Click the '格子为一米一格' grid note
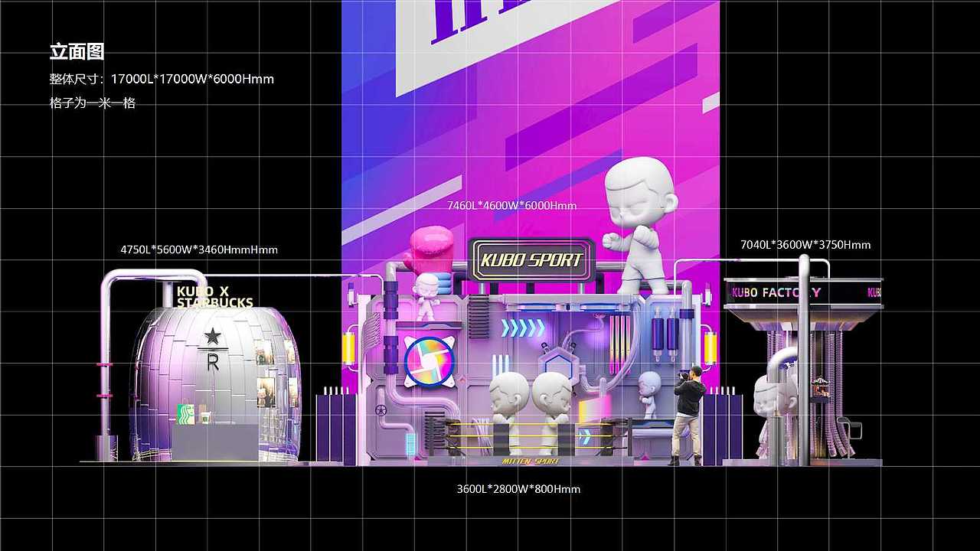The image size is (980, 551). (93, 103)
